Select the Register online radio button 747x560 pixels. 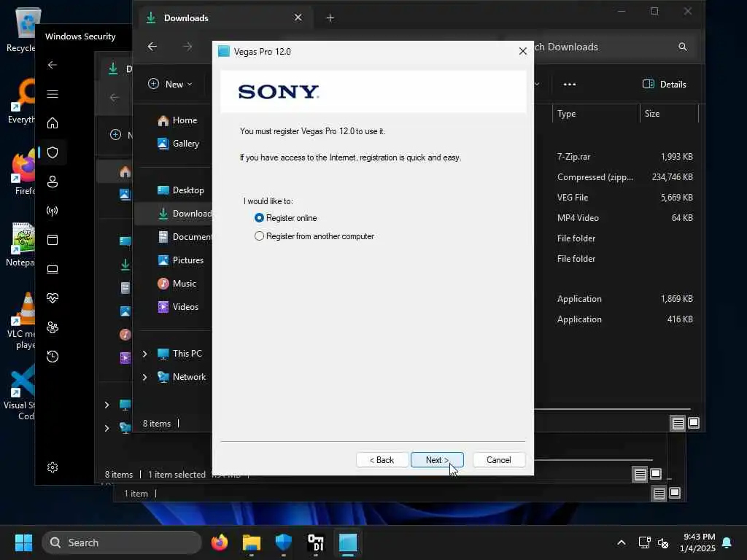click(259, 217)
